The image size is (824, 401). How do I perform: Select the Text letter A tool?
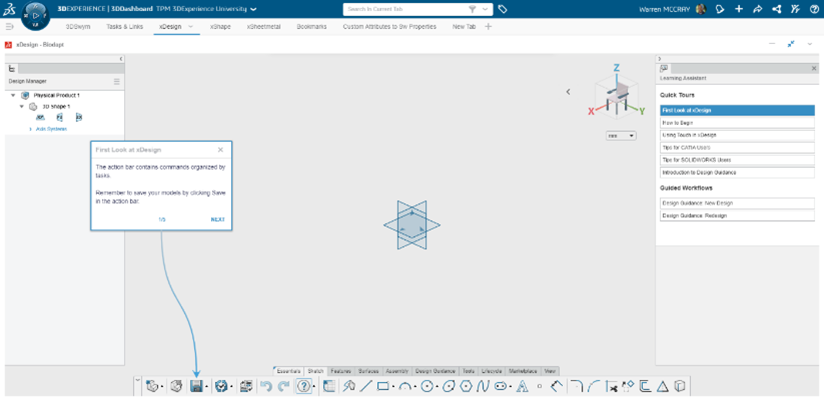pos(522,386)
